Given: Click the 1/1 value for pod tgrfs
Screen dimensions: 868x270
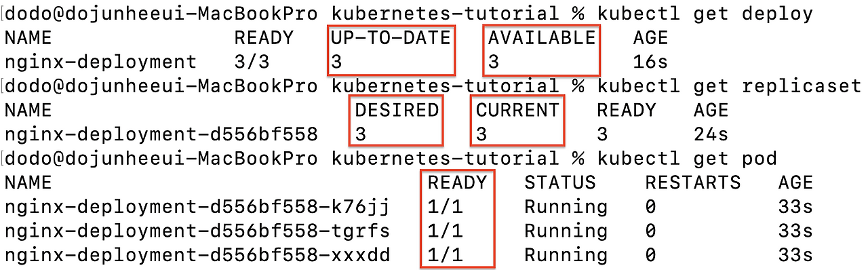Looking at the screenshot, I should point(445,231).
